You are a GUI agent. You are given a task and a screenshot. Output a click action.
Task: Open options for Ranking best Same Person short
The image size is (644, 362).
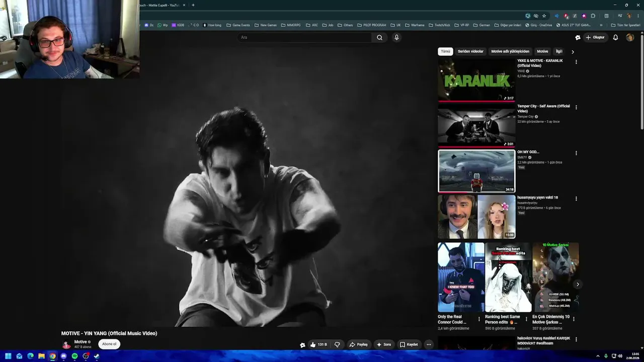[x=526, y=319]
